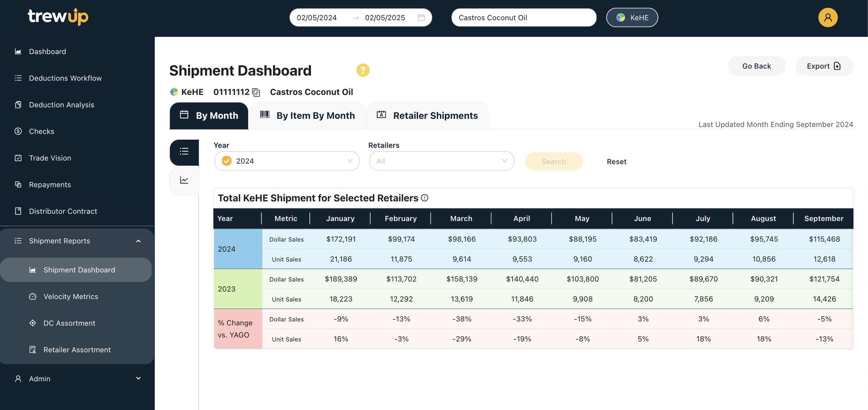Collapse the Shipment Reports section

pyautogui.click(x=138, y=241)
